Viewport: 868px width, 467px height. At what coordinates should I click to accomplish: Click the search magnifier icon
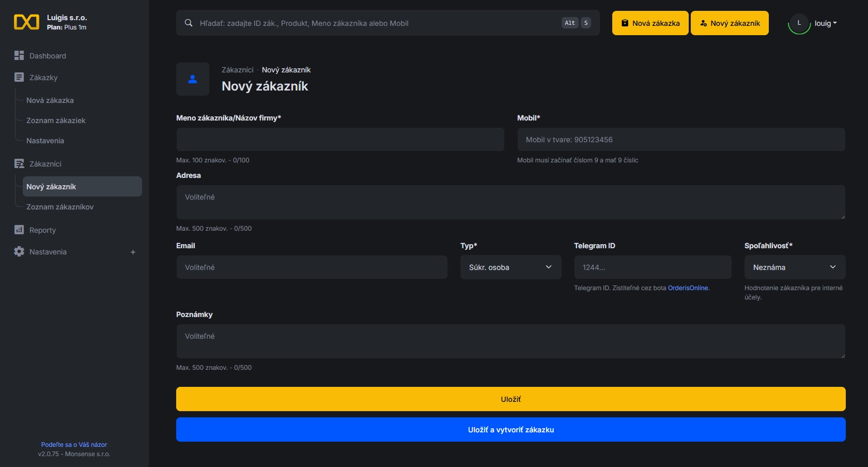pyautogui.click(x=189, y=23)
